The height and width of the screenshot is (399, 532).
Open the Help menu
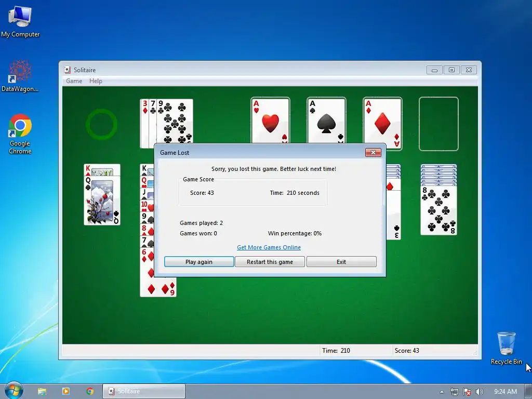click(96, 81)
